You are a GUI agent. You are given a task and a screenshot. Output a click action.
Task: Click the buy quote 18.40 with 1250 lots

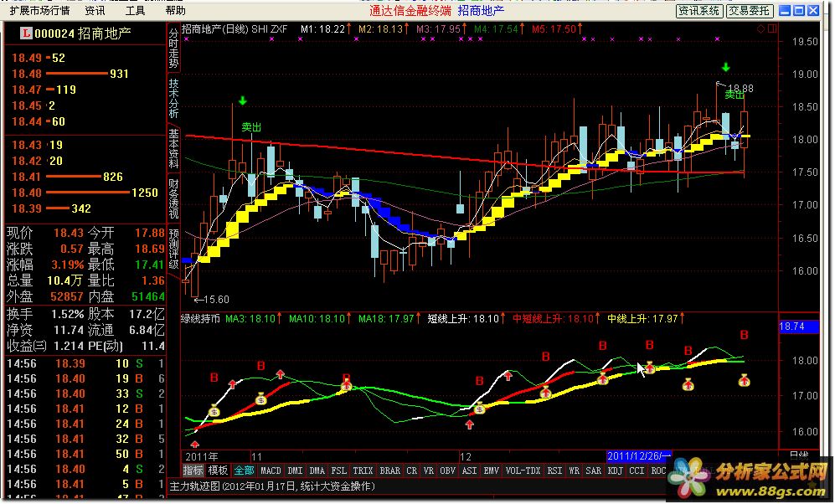tap(85, 193)
